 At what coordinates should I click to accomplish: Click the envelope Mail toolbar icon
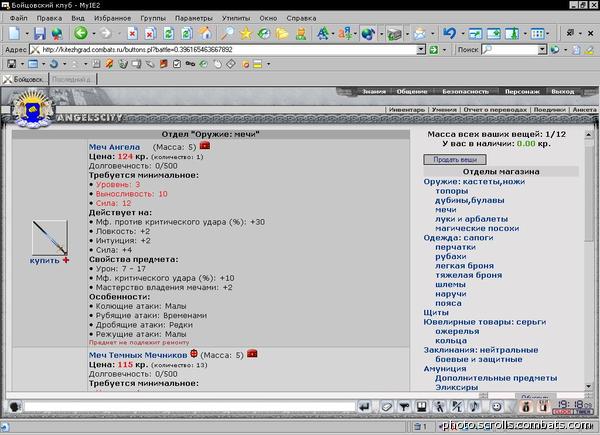pos(419,34)
